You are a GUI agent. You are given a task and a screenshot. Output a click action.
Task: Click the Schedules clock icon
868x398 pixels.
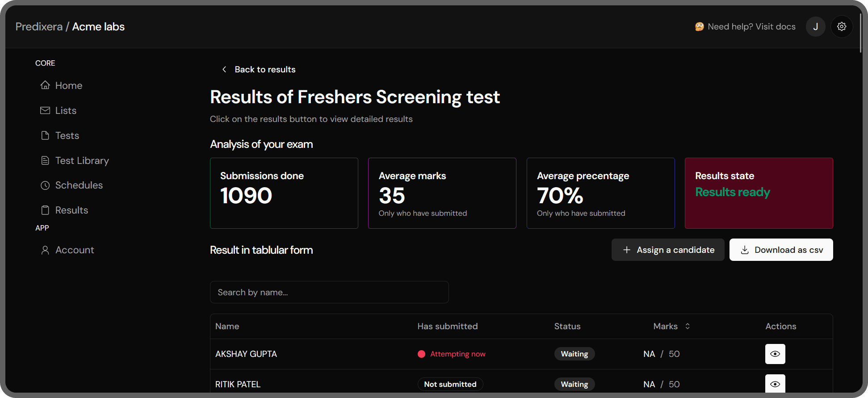pyautogui.click(x=45, y=185)
